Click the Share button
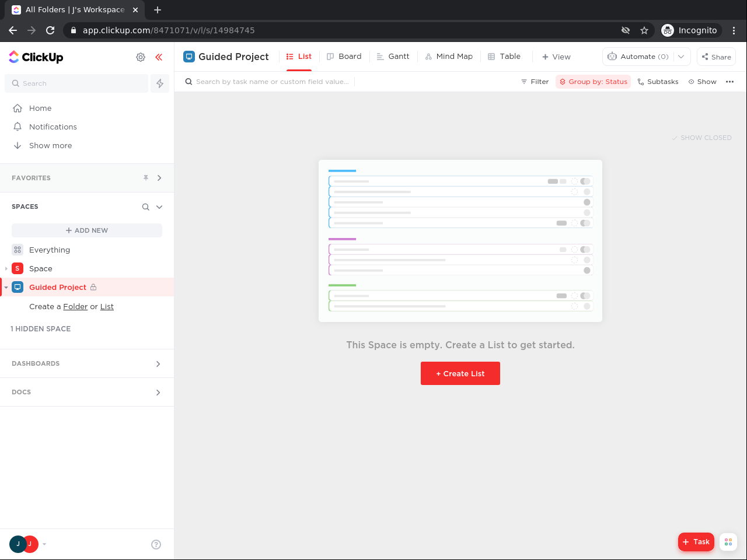 pyautogui.click(x=716, y=57)
